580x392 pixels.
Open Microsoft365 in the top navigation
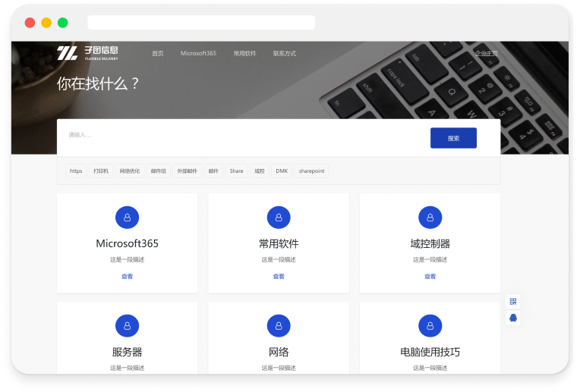[x=198, y=53]
